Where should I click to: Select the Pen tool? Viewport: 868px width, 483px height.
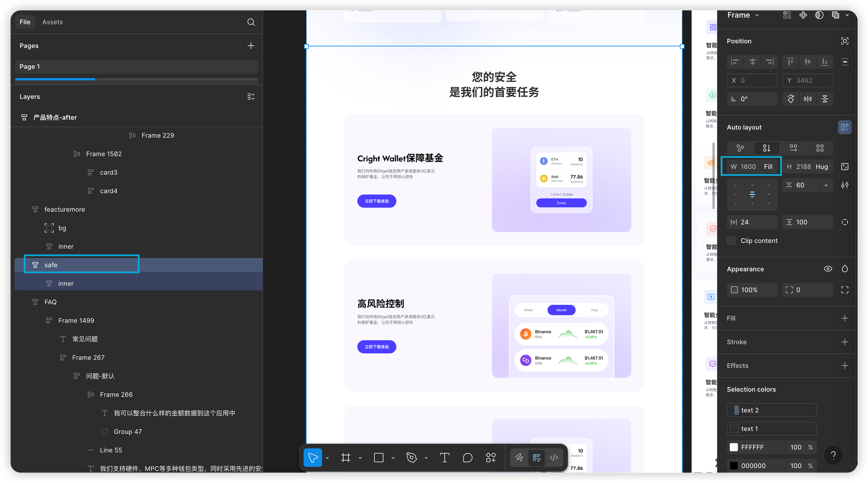click(411, 458)
